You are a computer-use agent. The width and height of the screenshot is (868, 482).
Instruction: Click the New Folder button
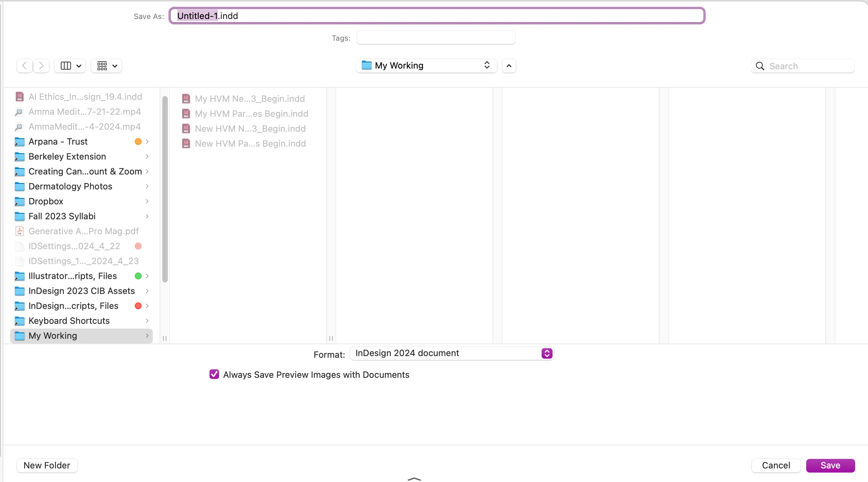tap(47, 465)
